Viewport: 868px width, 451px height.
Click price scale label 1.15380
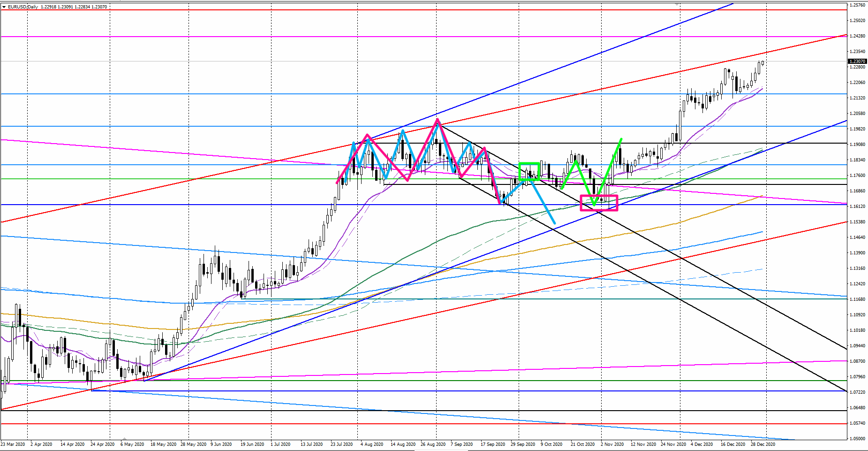857,222
